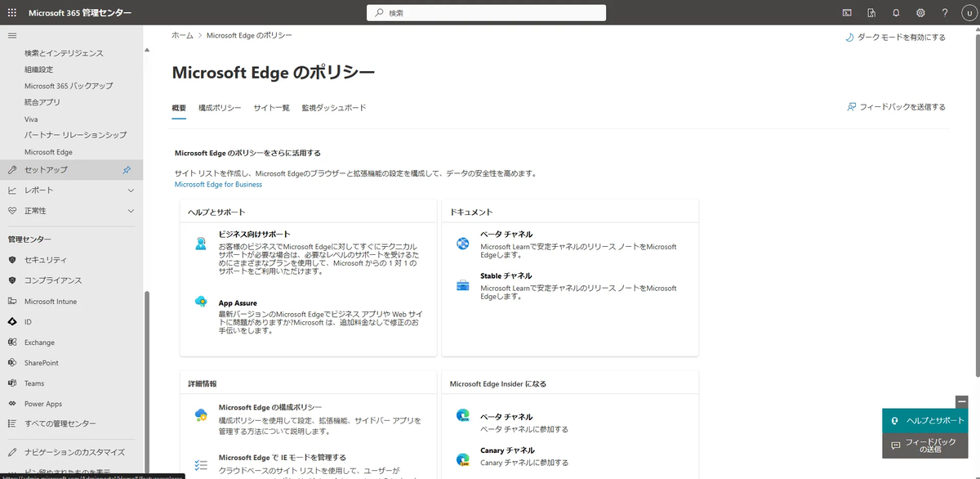The height and width of the screenshot is (479, 980).
Task: Open the Microsoft Edge for Business link
Action: coord(218,185)
